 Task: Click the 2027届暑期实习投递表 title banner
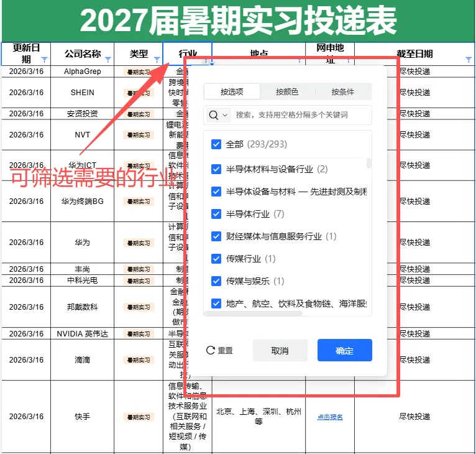238,21
